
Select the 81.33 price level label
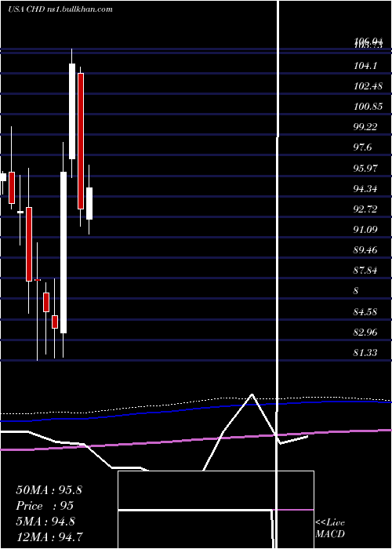[365, 353]
